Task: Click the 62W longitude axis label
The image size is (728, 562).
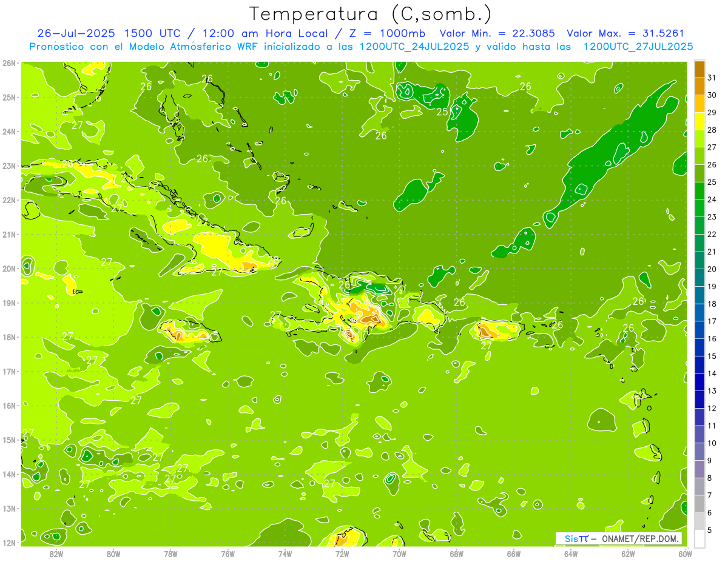Action: pyautogui.click(x=628, y=554)
